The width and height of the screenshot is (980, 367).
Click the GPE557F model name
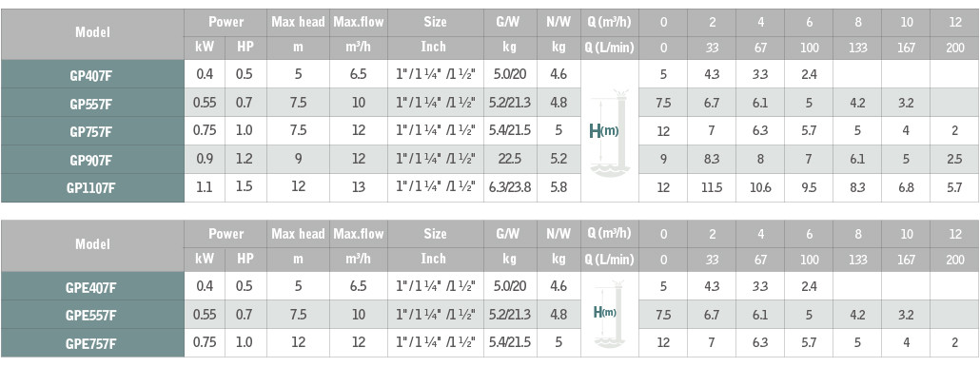point(92,315)
